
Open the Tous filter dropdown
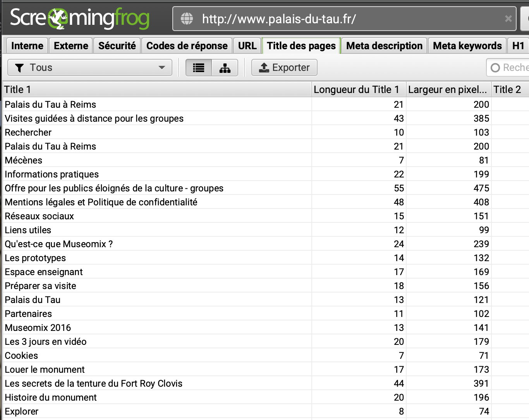pos(90,68)
